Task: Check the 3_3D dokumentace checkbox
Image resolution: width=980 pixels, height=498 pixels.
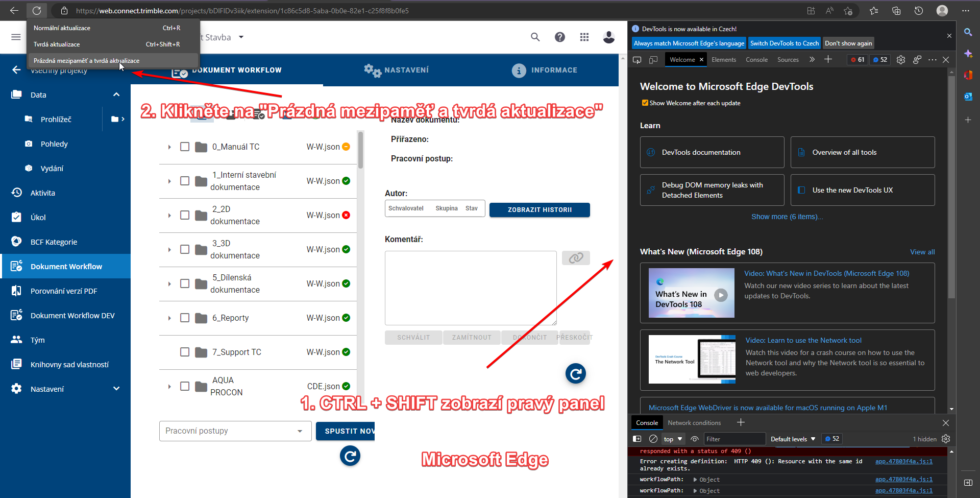Action: [x=185, y=249]
